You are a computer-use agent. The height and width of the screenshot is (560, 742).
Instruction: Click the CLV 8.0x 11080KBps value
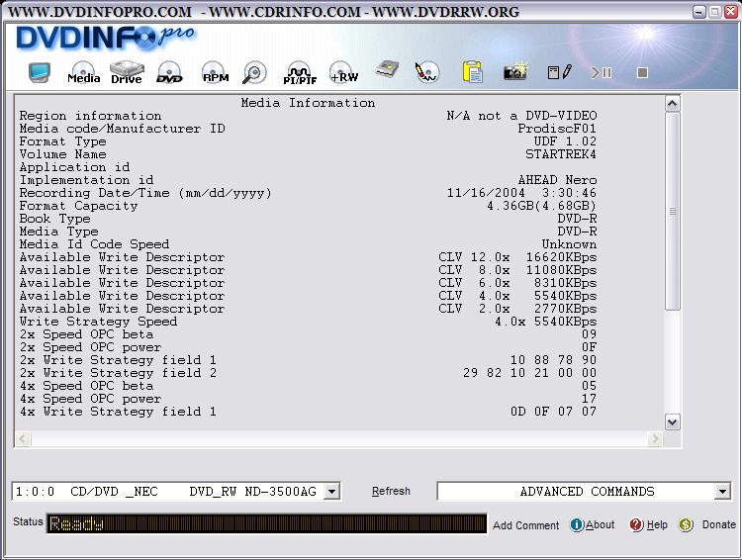[x=517, y=270]
